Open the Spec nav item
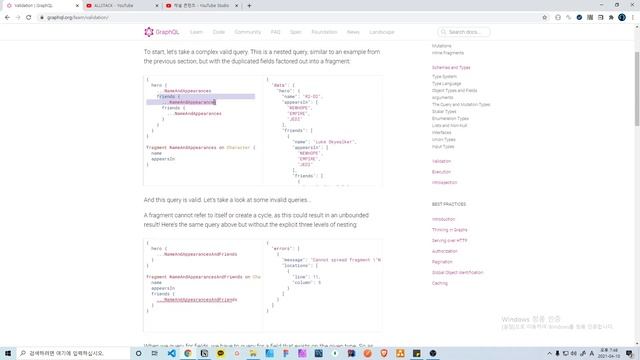 [296, 32]
